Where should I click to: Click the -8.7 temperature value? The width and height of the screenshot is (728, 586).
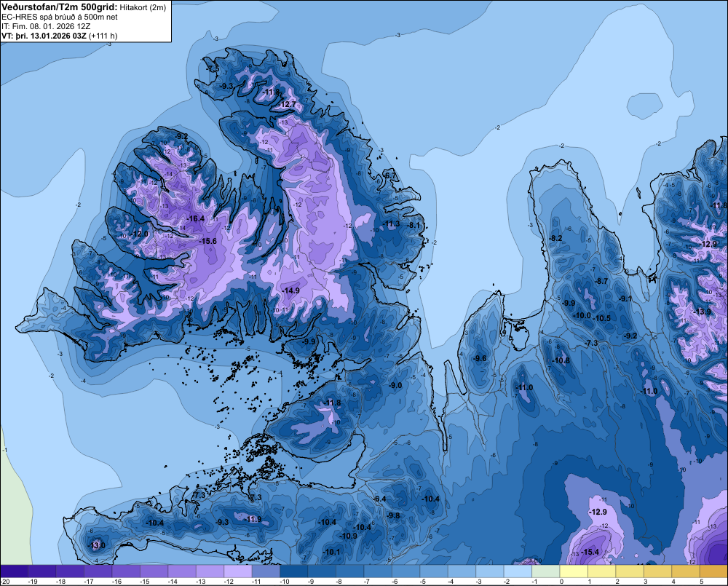pos(601,281)
